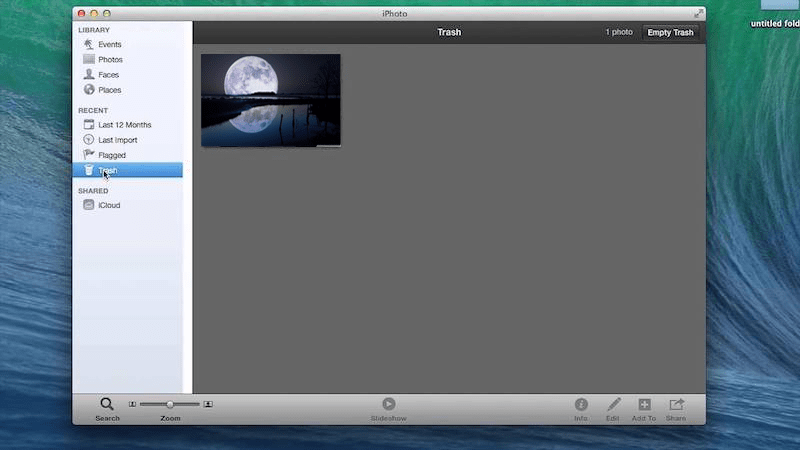
Task: Click the Faces silhouette icon
Action: (x=89, y=74)
